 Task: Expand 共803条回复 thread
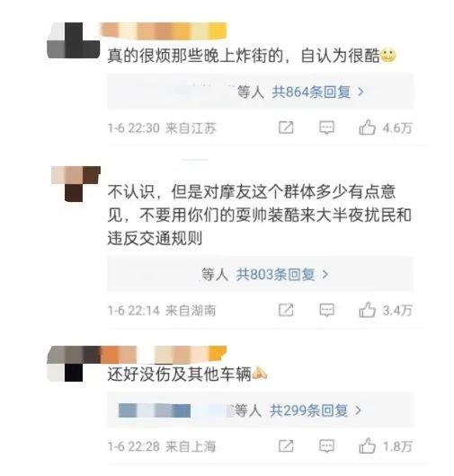(282, 275)
